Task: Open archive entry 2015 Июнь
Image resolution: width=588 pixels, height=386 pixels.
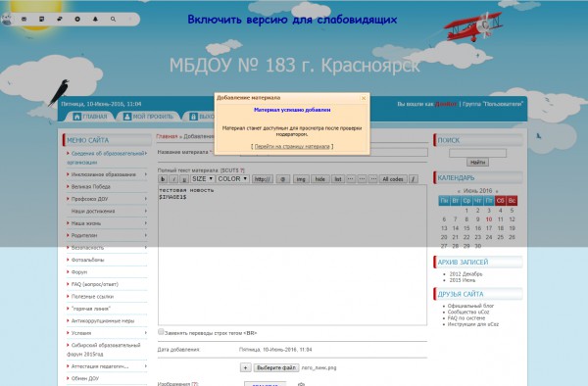Action: pos(463,280)
